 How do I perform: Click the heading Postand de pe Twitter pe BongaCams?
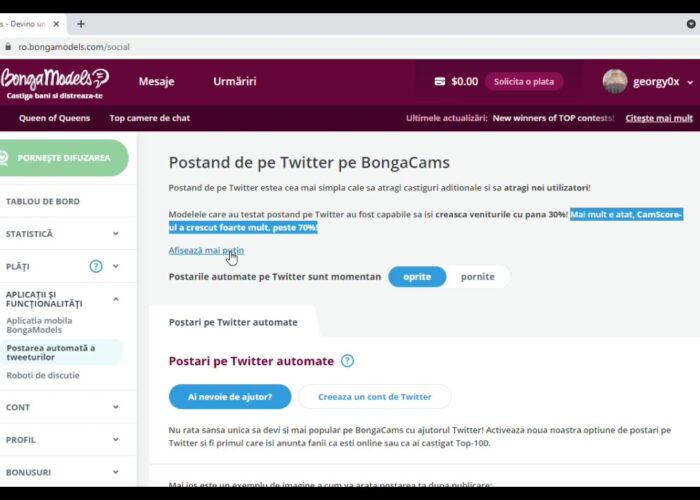[309, 162]
